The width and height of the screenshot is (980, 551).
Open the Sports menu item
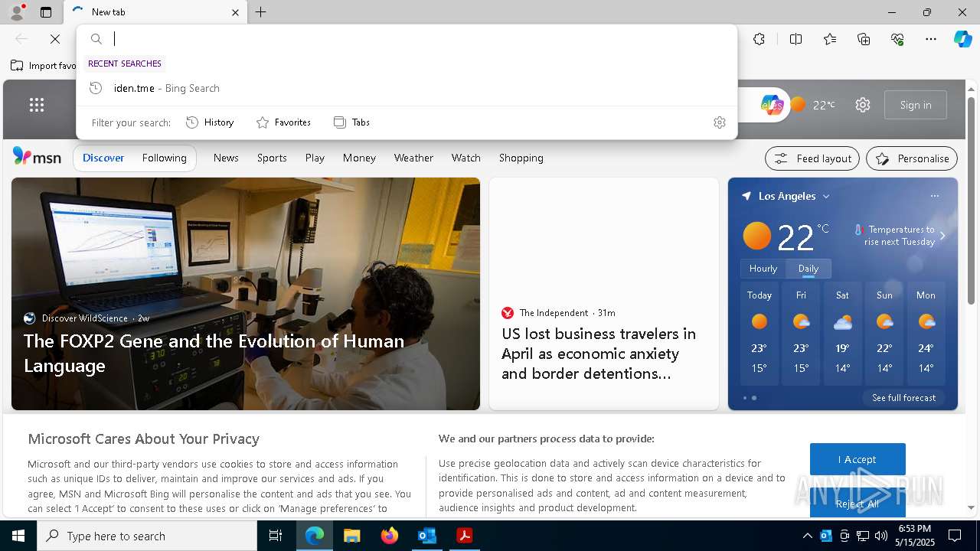(272, 158)
